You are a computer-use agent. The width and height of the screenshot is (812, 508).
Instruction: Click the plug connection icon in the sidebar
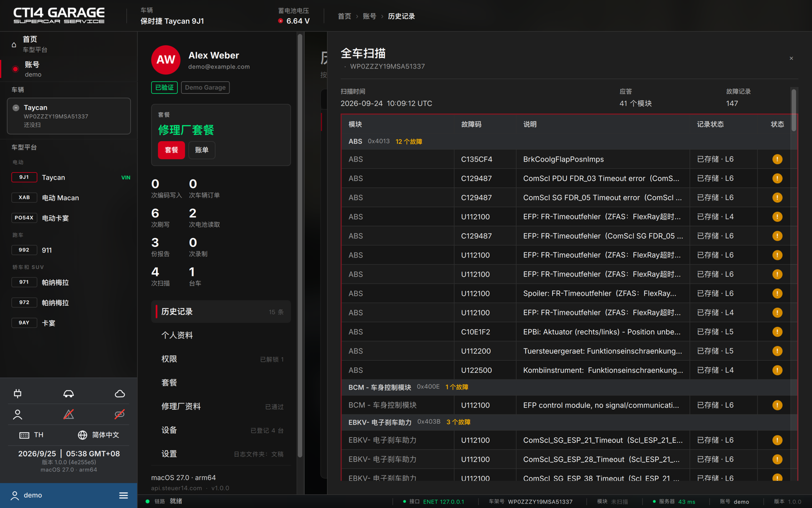tap(18, 394)
